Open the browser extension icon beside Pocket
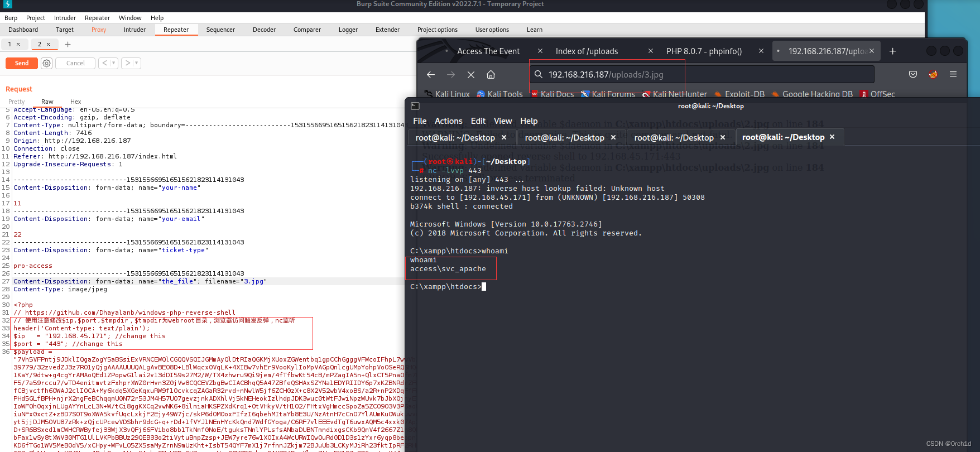 coord(933,74)
